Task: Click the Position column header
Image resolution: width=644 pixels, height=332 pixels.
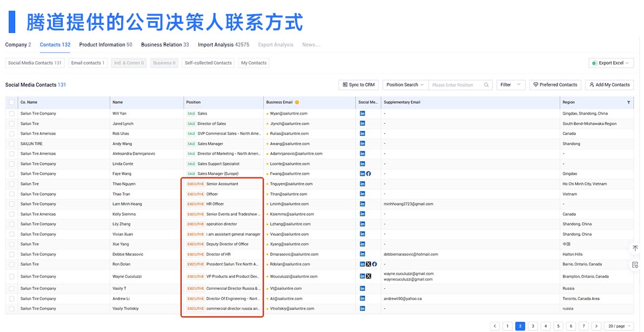Action: tap(224, 103)
